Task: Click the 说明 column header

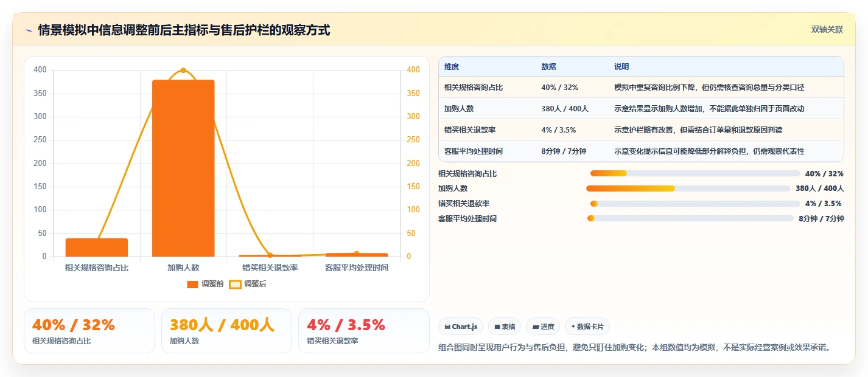Action: [621, 67]
